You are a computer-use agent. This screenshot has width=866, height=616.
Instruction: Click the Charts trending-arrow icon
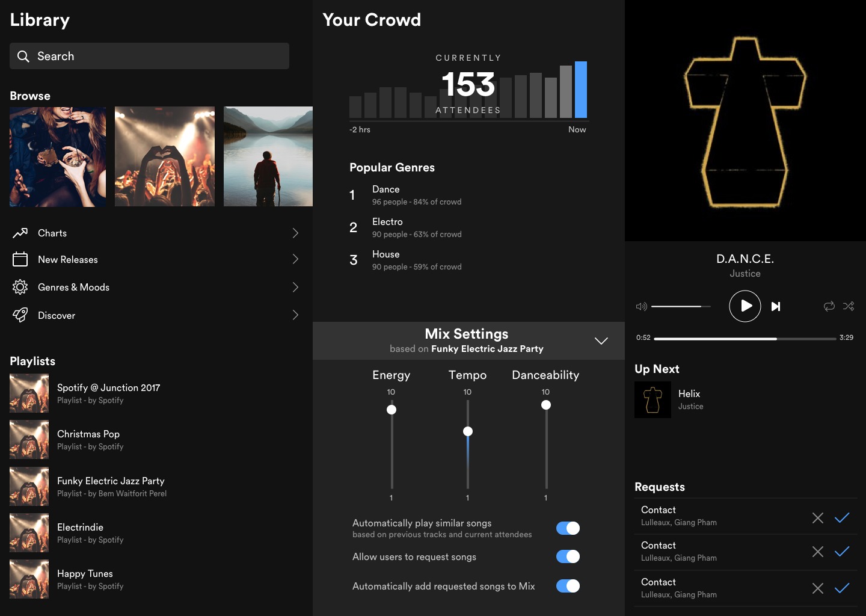tap(20, 233)
